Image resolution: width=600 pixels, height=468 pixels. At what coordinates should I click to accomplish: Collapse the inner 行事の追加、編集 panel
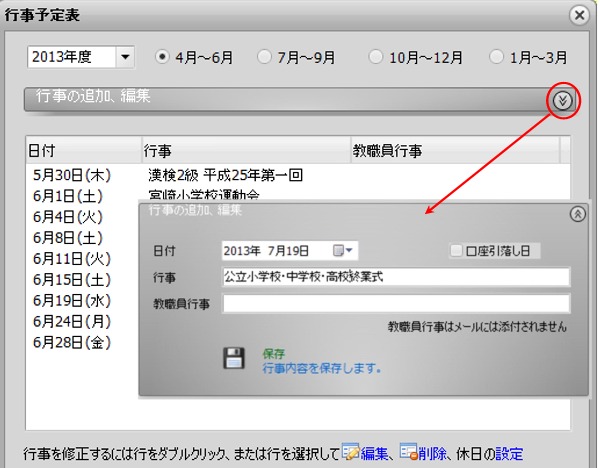tap(577, 213)
